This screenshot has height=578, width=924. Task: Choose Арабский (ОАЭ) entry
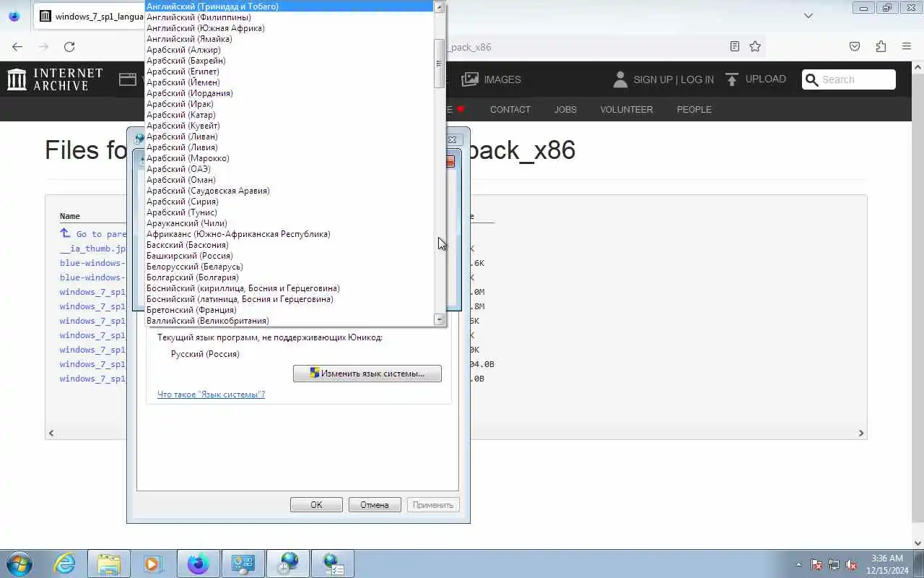pos(289,169)
